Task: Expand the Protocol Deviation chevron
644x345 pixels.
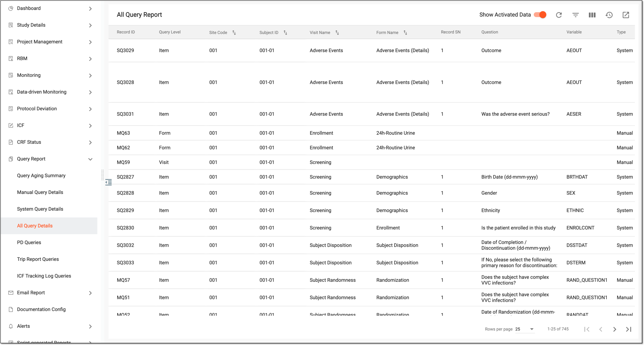Action: click(90, 109)
